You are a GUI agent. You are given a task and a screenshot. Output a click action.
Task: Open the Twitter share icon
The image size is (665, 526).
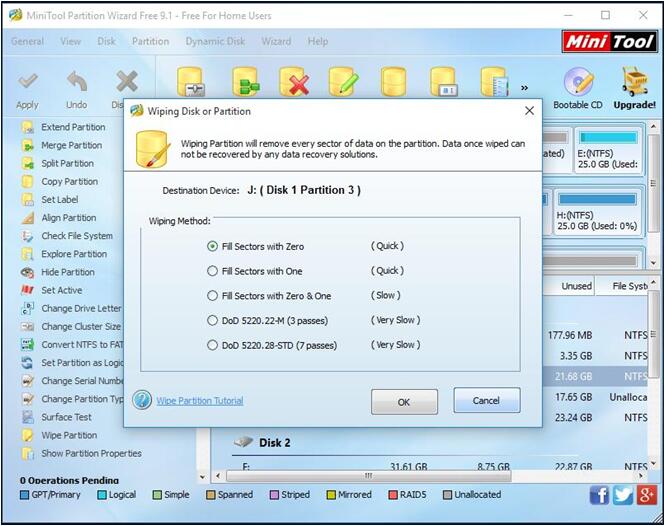[623, 495]
